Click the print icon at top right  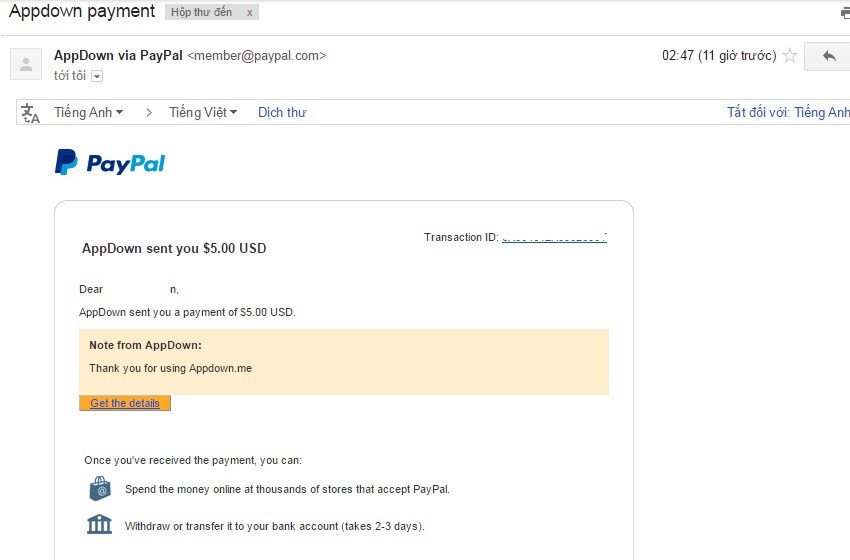click(846, 13)
